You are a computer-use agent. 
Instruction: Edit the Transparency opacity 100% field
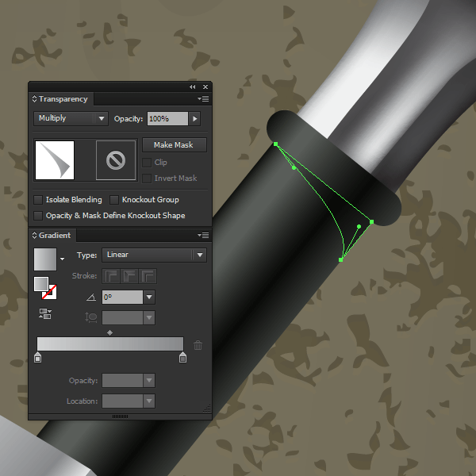coord(167,118)
